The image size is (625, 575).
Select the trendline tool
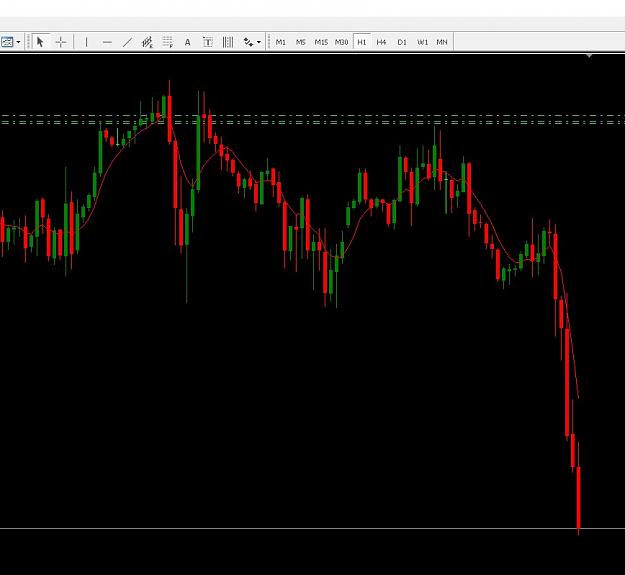[x=127, y=42]
